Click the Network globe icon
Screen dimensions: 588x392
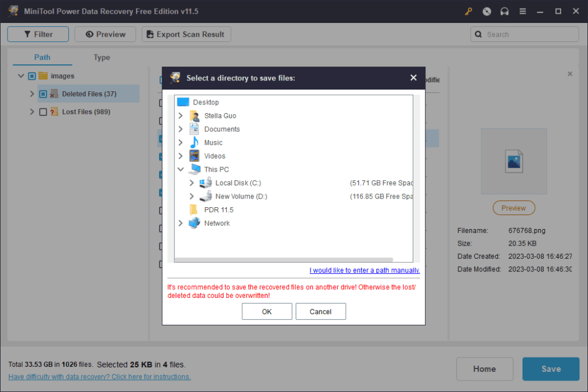point(194,223)
